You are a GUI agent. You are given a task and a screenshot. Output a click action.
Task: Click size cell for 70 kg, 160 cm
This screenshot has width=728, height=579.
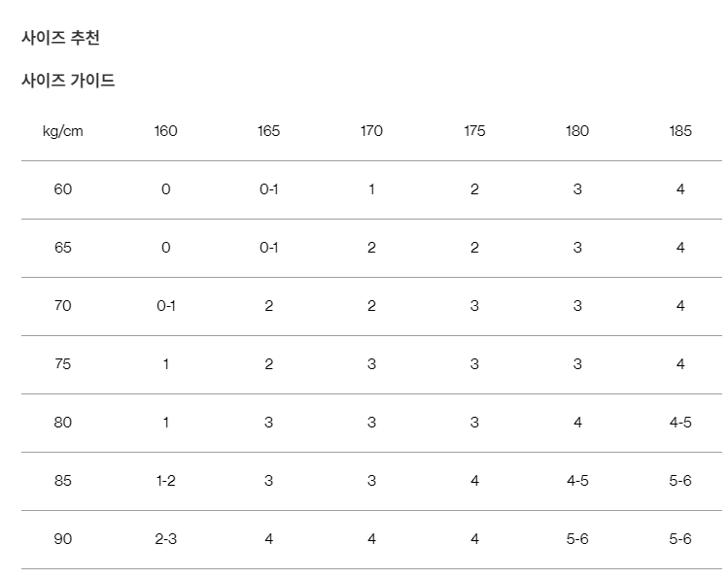(166, 306)
